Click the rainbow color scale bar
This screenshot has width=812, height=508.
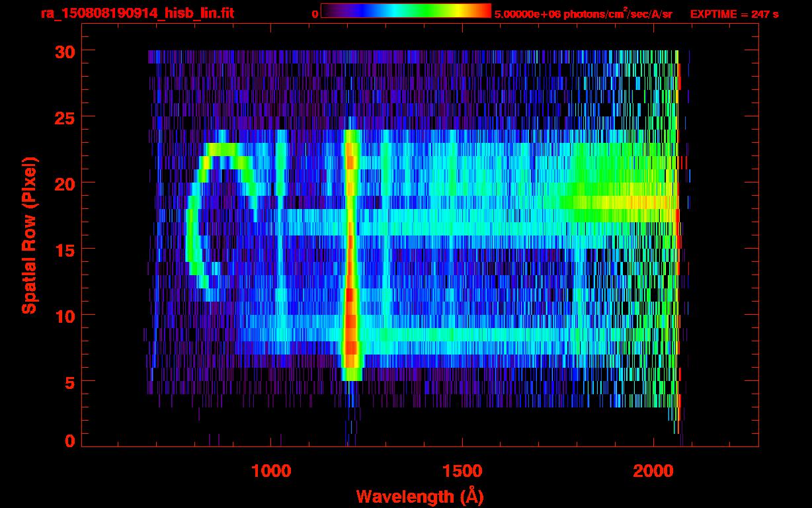406,11
